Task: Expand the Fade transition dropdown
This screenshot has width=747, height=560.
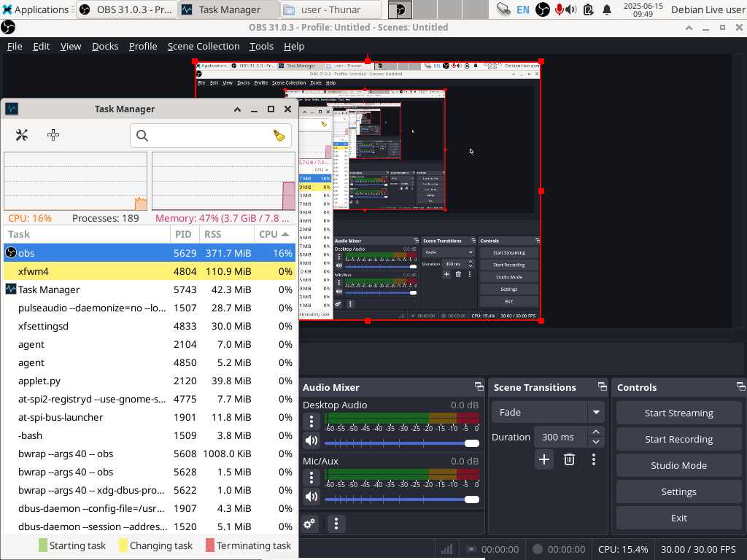Action: pos(596,413)
